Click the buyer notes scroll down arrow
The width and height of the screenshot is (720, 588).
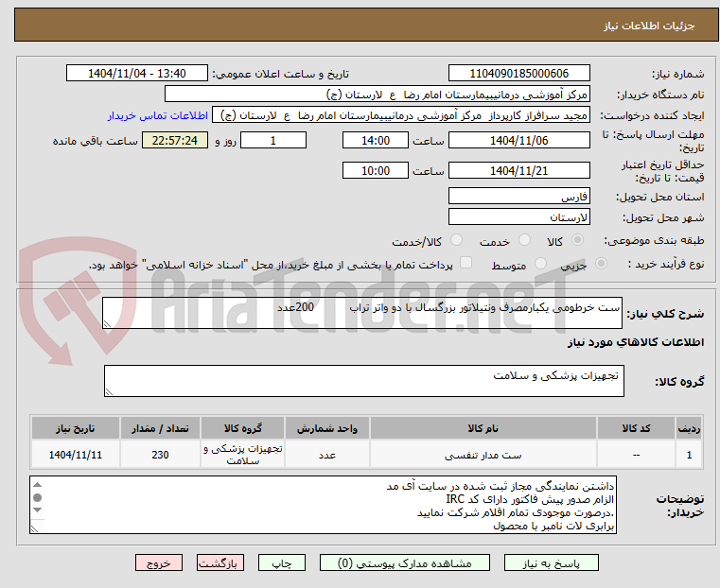38,510
